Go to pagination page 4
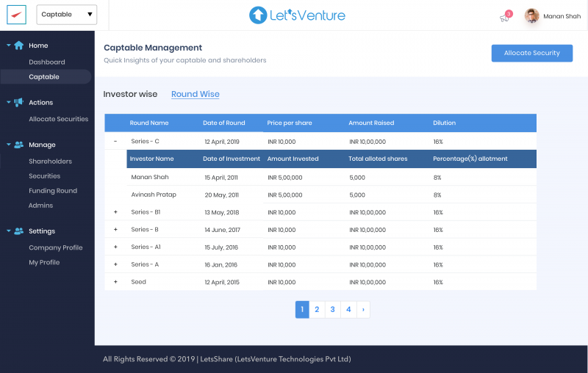Screen dimensions: 588x373 click(x=348, y=310)
